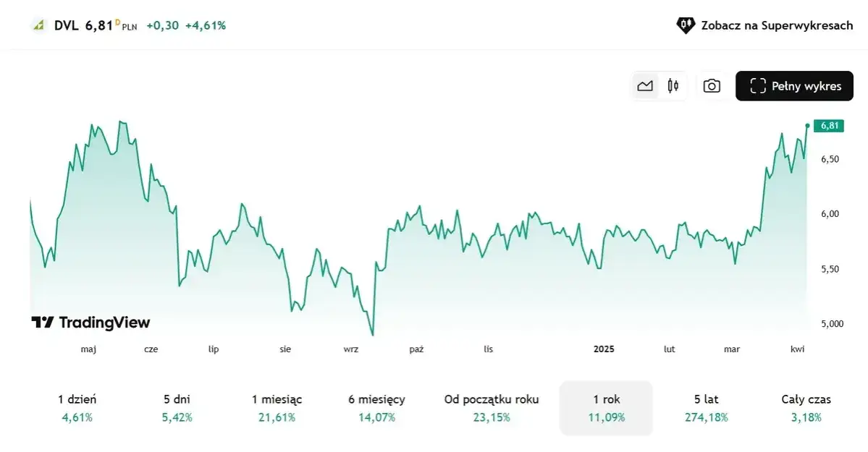
Task: Click the DVL ticker symbol text
Action: [67, 25]
